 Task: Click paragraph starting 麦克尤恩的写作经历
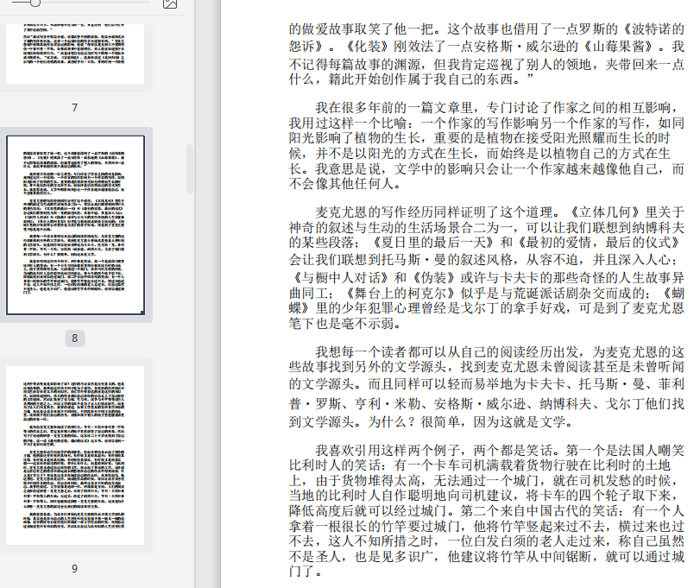coord(486,268)
